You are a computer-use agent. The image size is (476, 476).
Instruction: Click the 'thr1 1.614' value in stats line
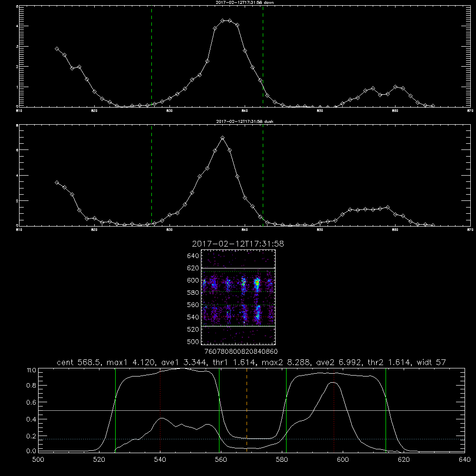[234, 362]
